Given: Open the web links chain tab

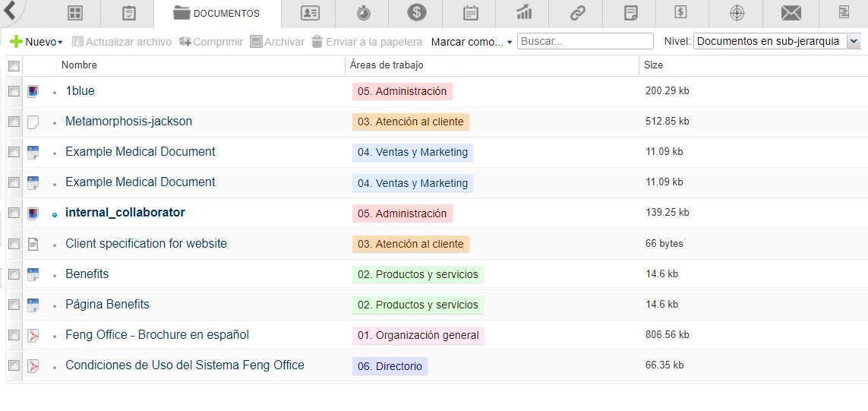Looking at the screenshot, I should pos(577,13).
